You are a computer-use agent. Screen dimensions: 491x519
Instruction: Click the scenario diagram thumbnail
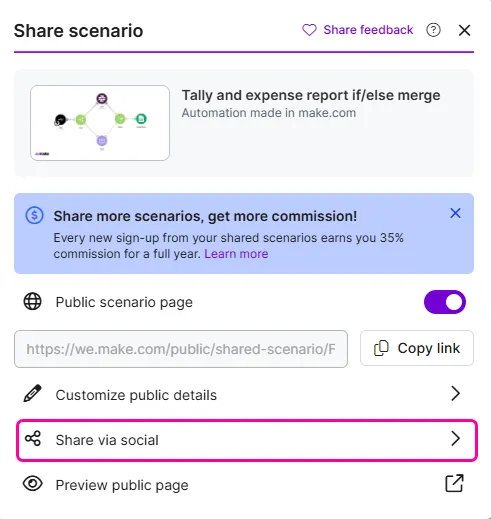point(100,123)
